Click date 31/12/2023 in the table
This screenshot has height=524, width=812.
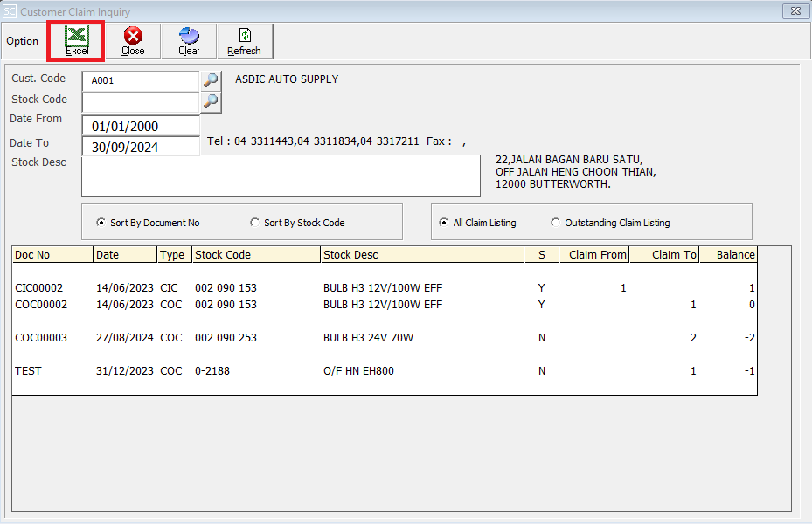click(125, 371)
